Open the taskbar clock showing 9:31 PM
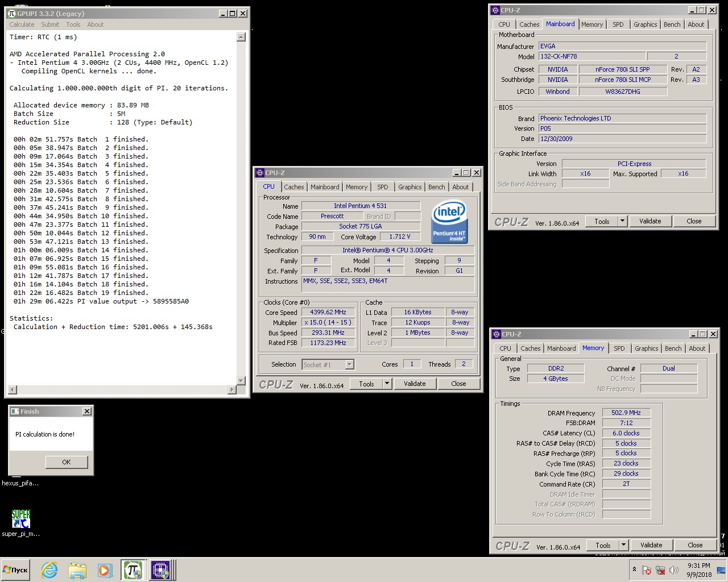The height and width of the screenshot is (582, 728). click(699, 570)
